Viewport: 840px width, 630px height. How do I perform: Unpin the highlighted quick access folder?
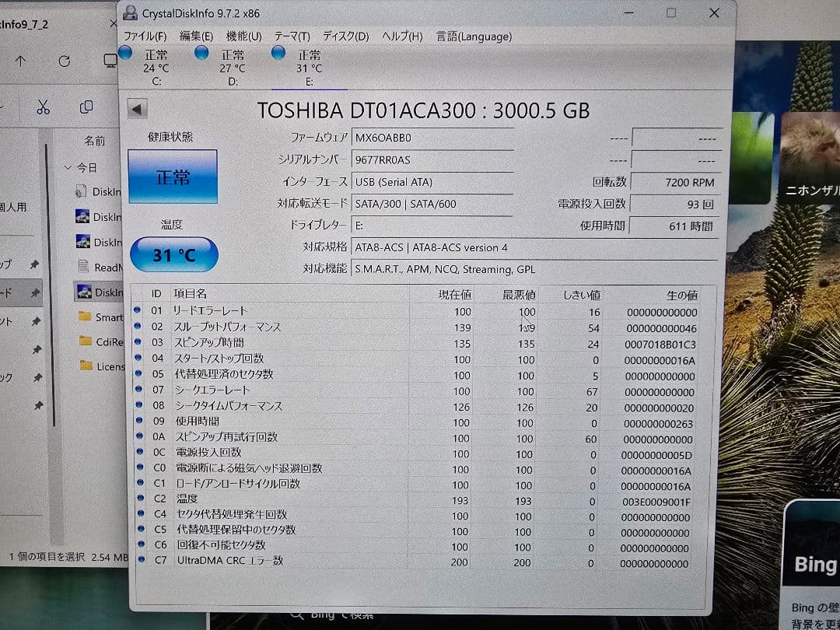point(34,293)
